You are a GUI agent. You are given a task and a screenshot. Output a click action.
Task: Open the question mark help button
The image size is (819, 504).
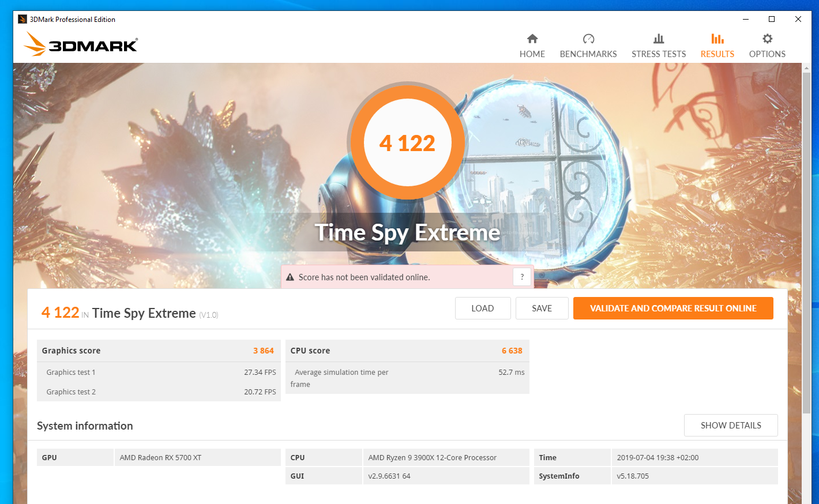coord(522,277)
